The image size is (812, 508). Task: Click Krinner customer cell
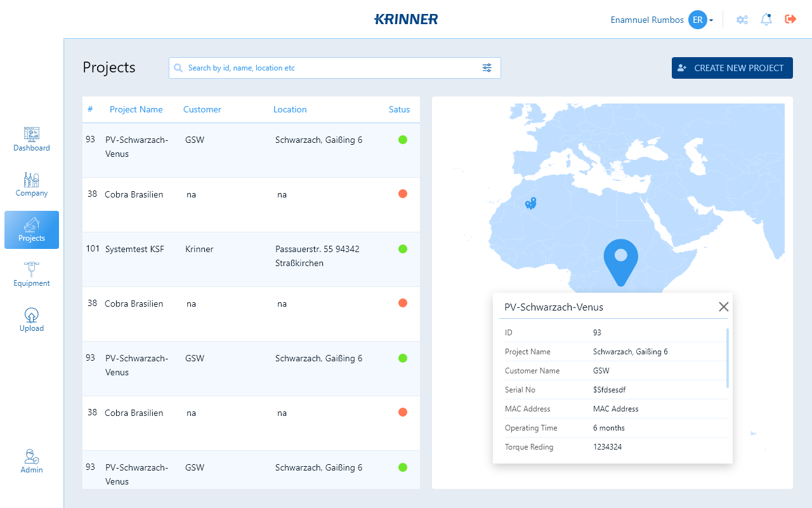[x=199, y=249]
